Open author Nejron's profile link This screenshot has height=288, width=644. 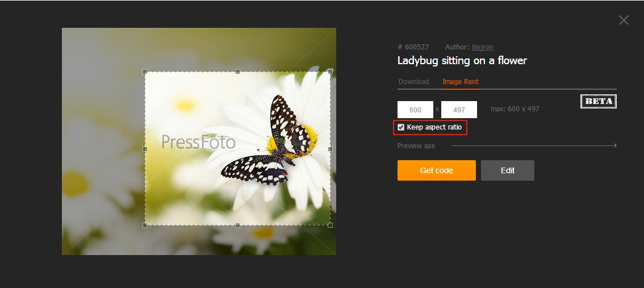[x=483, y=47]
